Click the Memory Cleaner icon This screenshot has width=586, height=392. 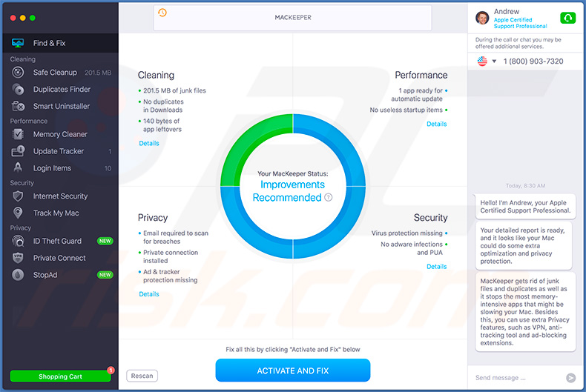point(18,134)
